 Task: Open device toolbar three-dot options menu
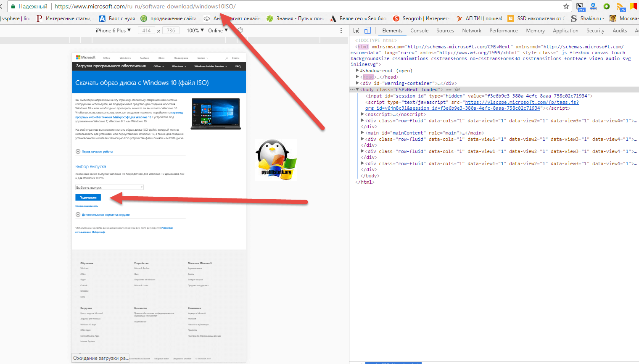coord(341,31)
